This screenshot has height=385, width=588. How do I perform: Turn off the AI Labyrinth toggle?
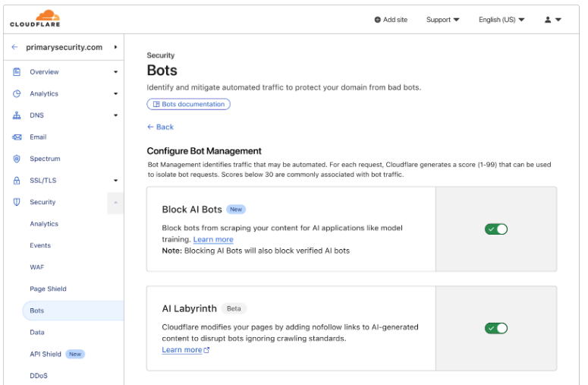pos(495,328)
